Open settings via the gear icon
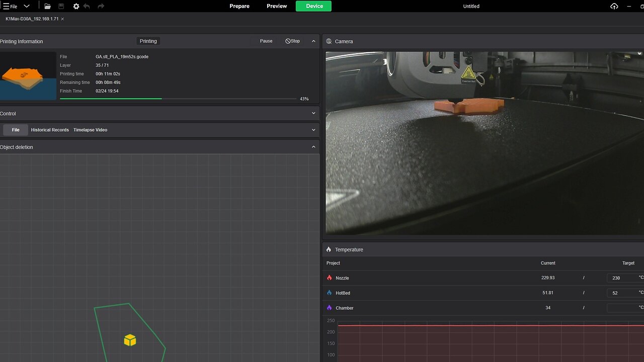The width and height of the screenshot is (644, 362). 76,6
